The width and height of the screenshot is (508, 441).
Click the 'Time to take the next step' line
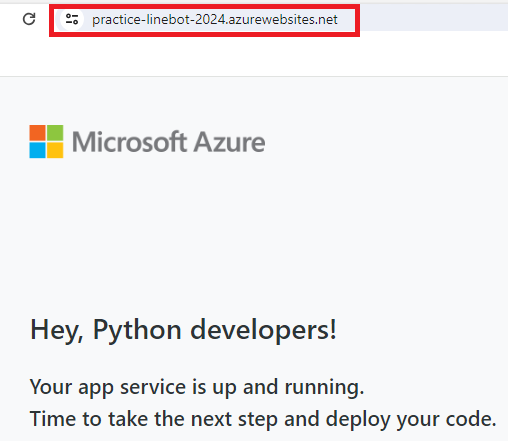263,419
